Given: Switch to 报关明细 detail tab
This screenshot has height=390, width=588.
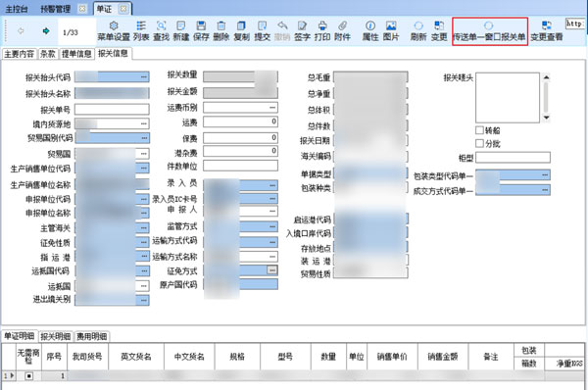Looking at the screenshot, I should (x=56, y=336).
